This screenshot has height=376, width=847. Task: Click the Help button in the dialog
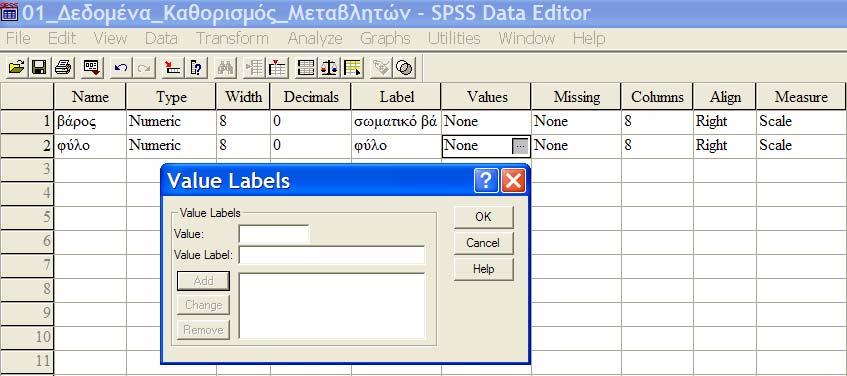pos(483,268)
